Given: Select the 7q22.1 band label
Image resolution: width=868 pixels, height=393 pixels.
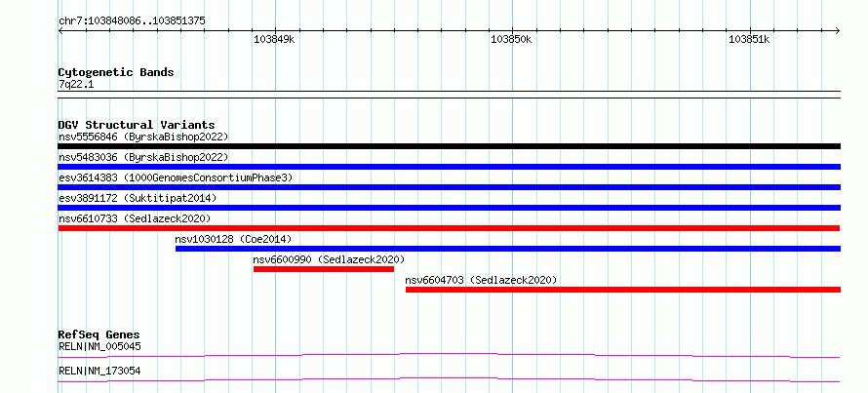Looking at the screenshot, I should pyautogui.click(x=76, y=85).
